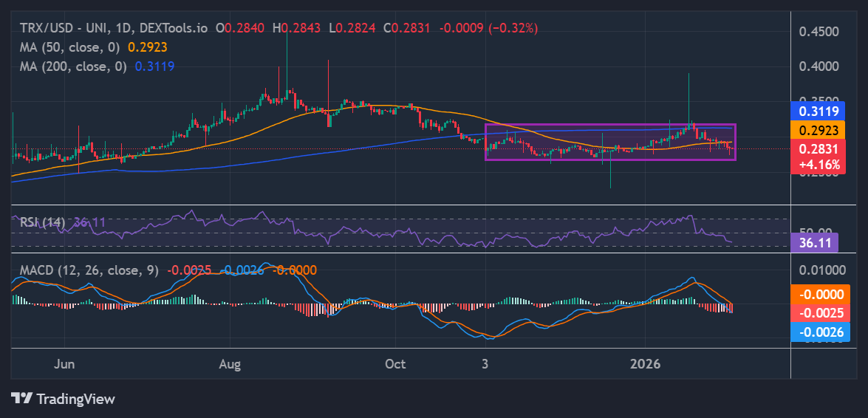The image size is (868, 418).
Task: Click the TradingView logo
Action: point(63,399)
